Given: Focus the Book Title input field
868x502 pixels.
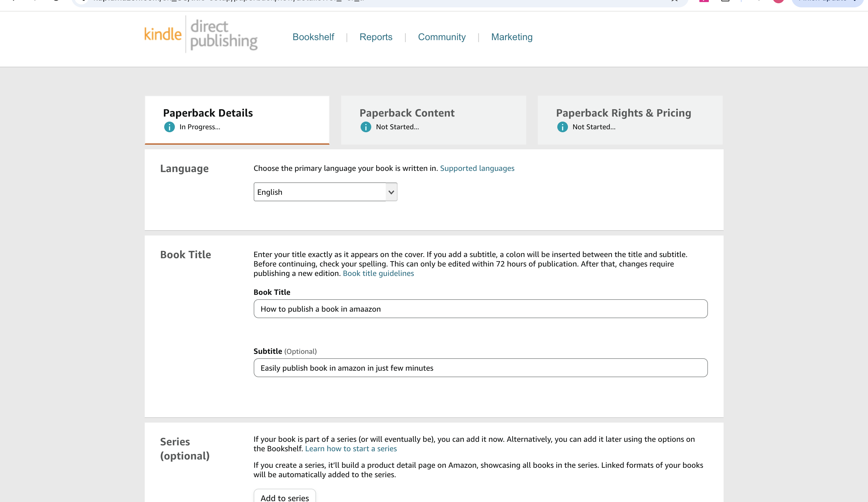Looking at the screenshot, I should (x=481, y=308).
